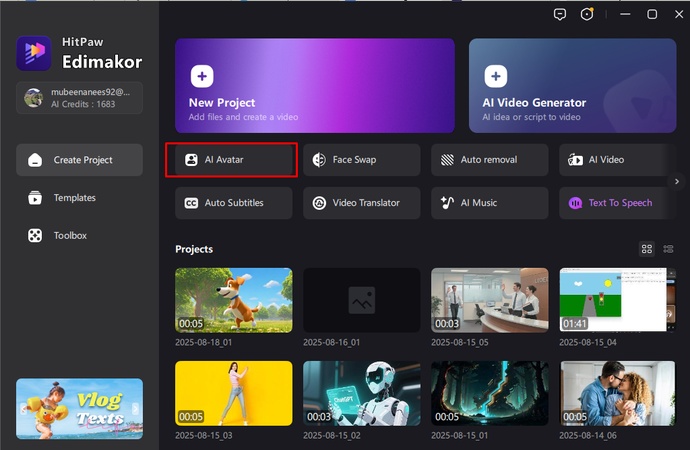The image size is (690, 450).
Task: Click the AI Video camera icon
Action: point(575,160)
